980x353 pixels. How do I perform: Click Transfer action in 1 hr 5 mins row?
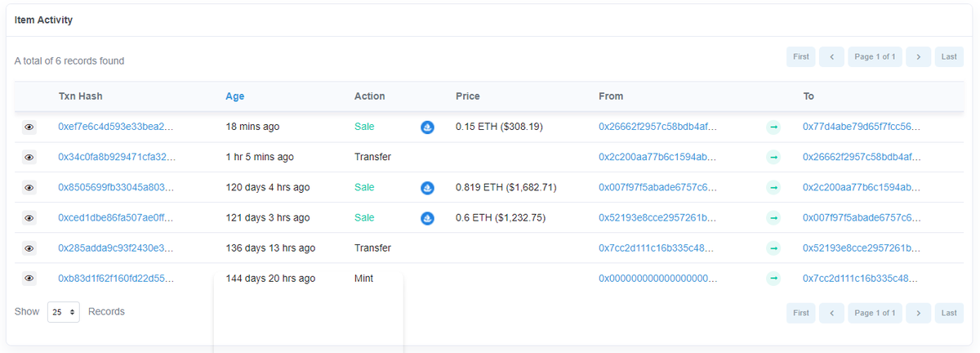[x=372, y=158]
